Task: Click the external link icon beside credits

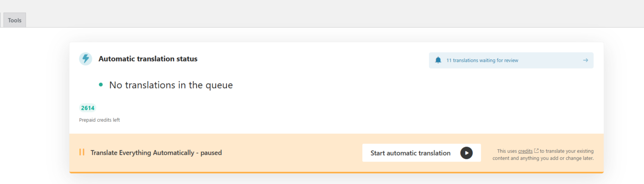Action: click(x=536, y=151)
